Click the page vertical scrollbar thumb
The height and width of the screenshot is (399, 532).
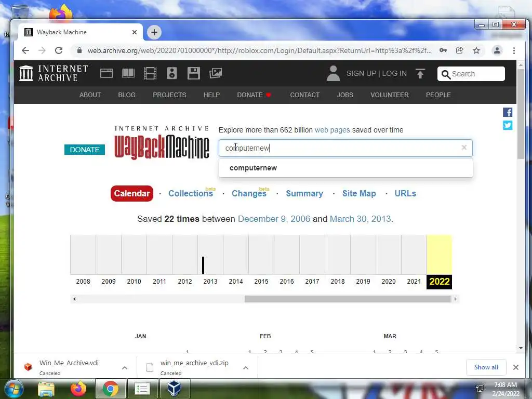(521, 113)
